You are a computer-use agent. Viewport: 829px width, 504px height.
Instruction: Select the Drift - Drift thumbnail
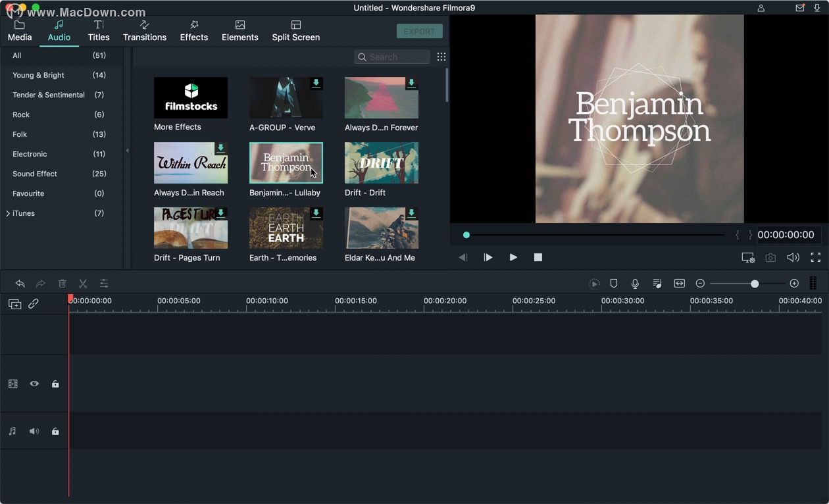[382, 163]
